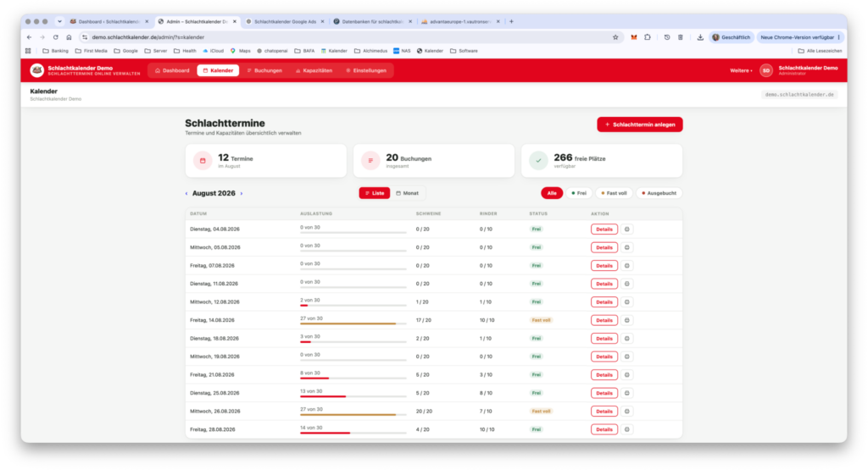868x470 pixels.
Task: Open Details for Dienstag, 04.08.2026
Action: (604, 229)
